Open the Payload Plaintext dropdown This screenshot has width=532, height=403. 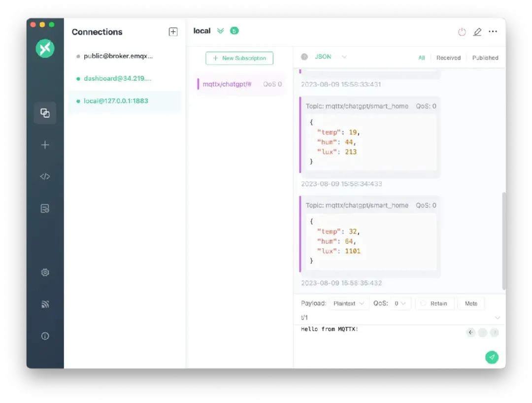point(348,303)
